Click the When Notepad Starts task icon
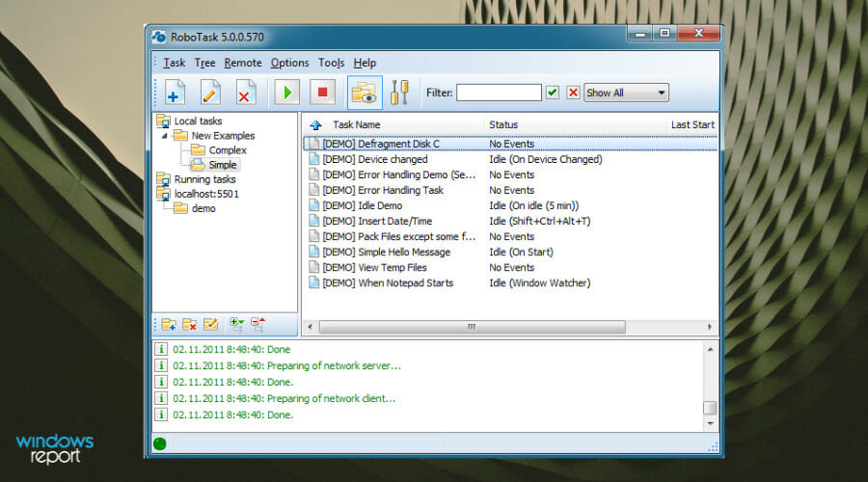The height and width of the screenshot is (482, 868). [313, 282]
